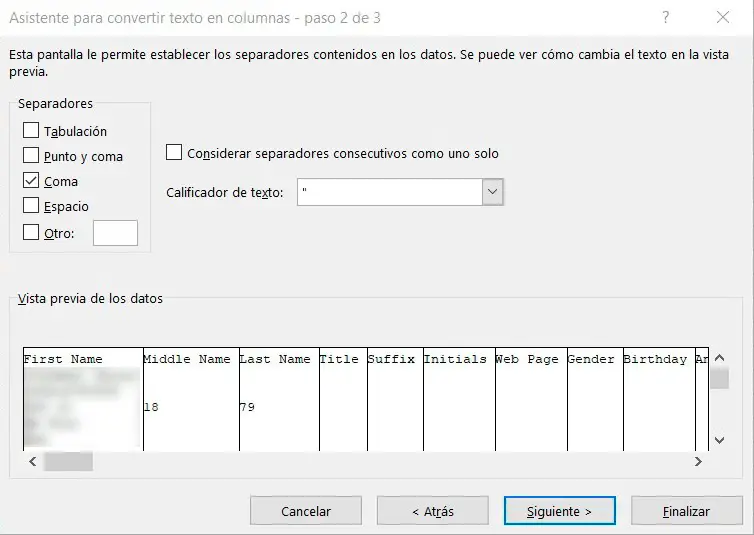Viewport: 754px width, 535px height.
Task: Enable the Tabulación separator checkbox
Action: tap(31, 131)
